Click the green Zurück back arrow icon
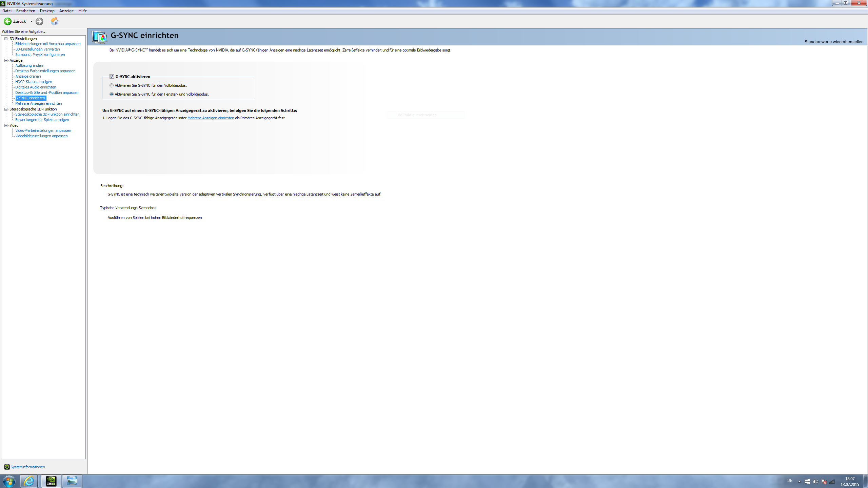The image size is (868, 488). (7, 21)
